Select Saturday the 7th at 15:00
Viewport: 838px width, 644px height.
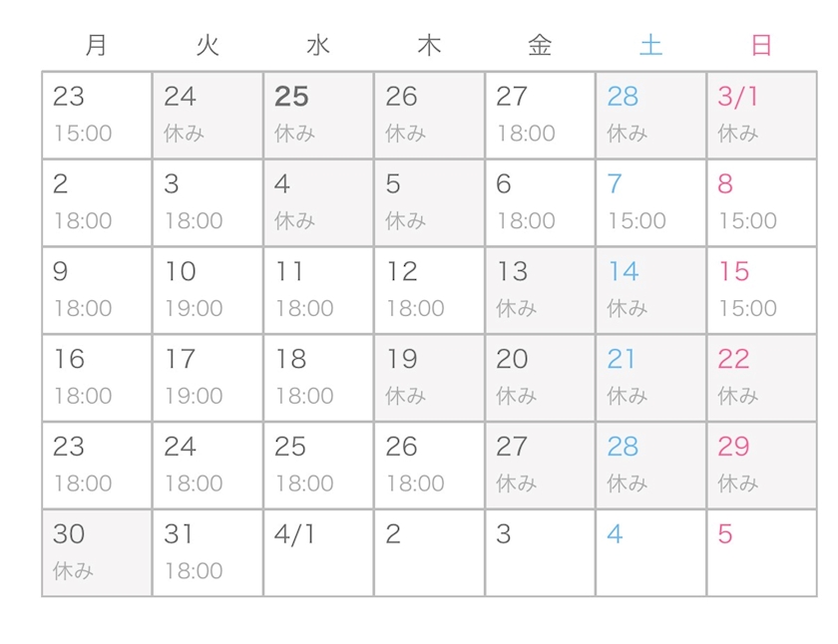650,202
